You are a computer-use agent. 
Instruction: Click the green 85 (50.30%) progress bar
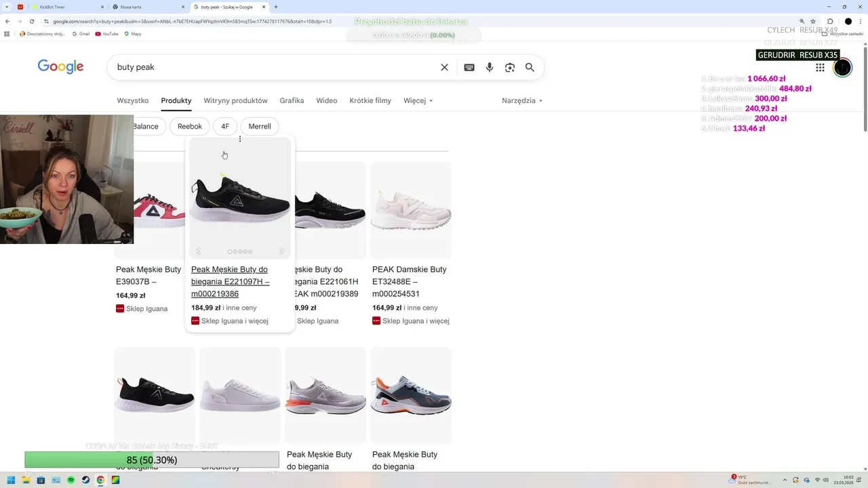(x=152, y=460)
